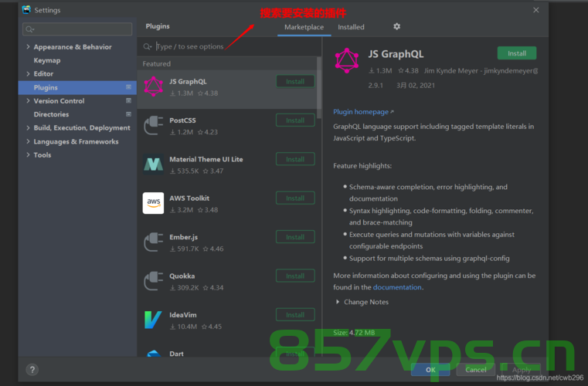Click the settings search magnifier icon
588x386 pixels.
point(29,29)
